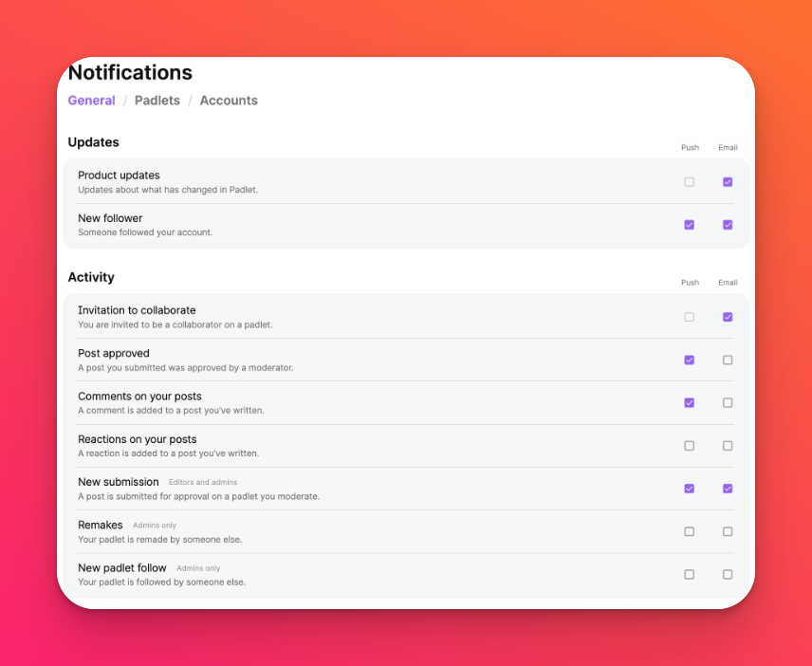Enable push for New padlet follow
This screenshot has height=666, width=812.
point(689,574)
